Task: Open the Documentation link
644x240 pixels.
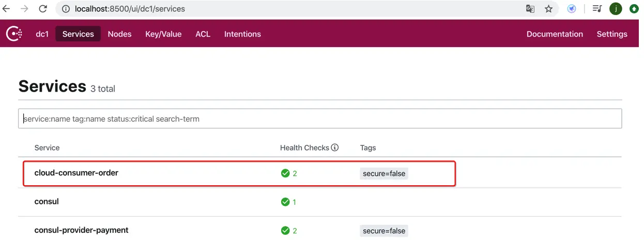Action: [555, 34]
